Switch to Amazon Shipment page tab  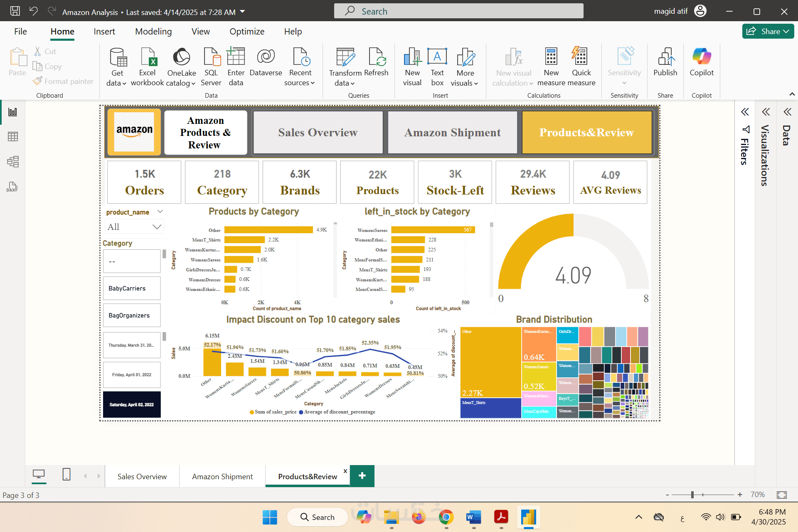(222, 477)
